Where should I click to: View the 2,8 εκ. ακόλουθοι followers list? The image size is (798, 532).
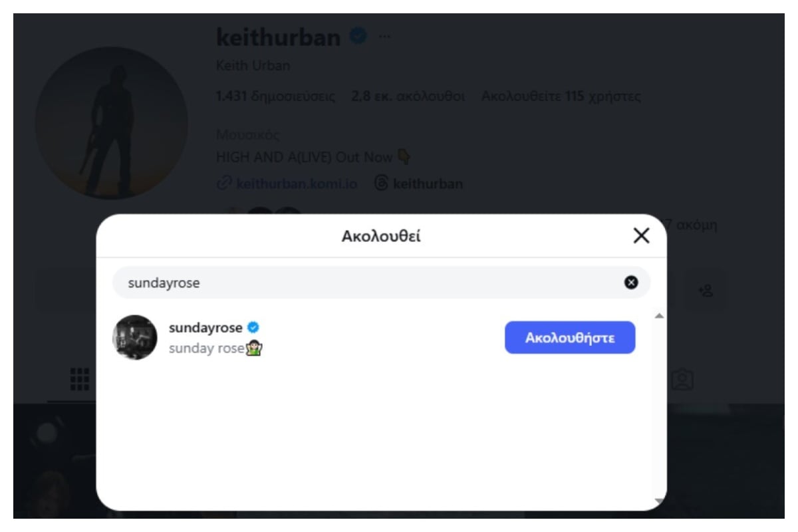(408, 96)
